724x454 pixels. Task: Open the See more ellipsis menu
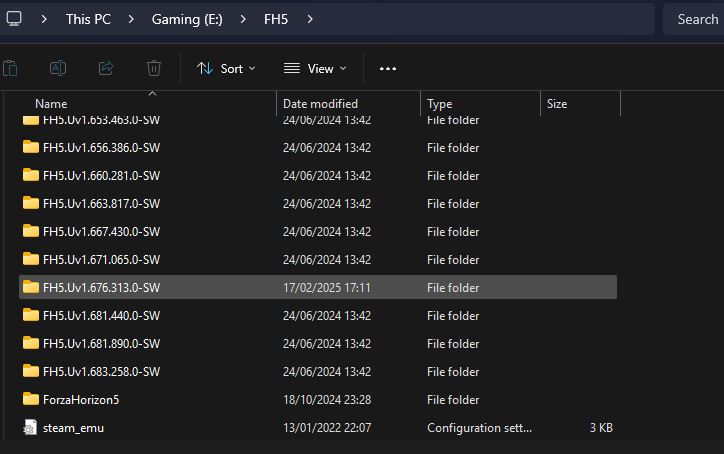[388, 68]
